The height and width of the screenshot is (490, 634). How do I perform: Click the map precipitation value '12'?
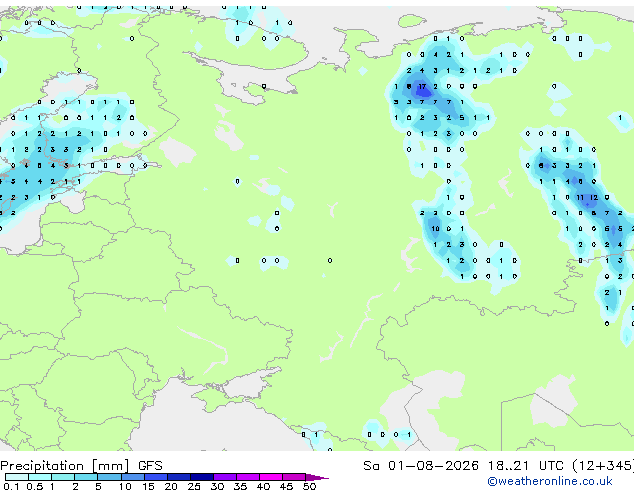click(x=594, y=198)
